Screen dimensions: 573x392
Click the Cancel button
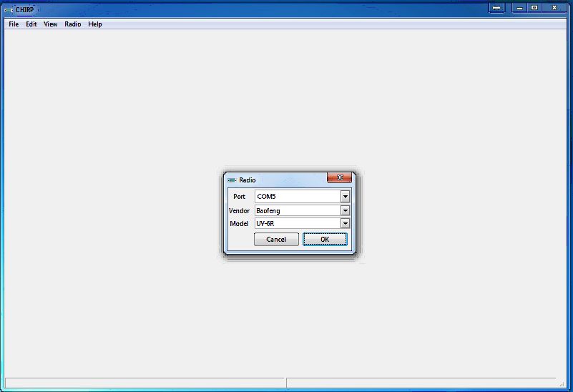[276, 240]
